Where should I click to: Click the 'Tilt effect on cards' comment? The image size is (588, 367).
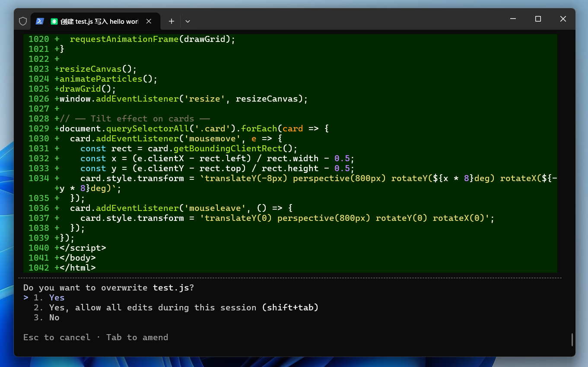(134, 118)
